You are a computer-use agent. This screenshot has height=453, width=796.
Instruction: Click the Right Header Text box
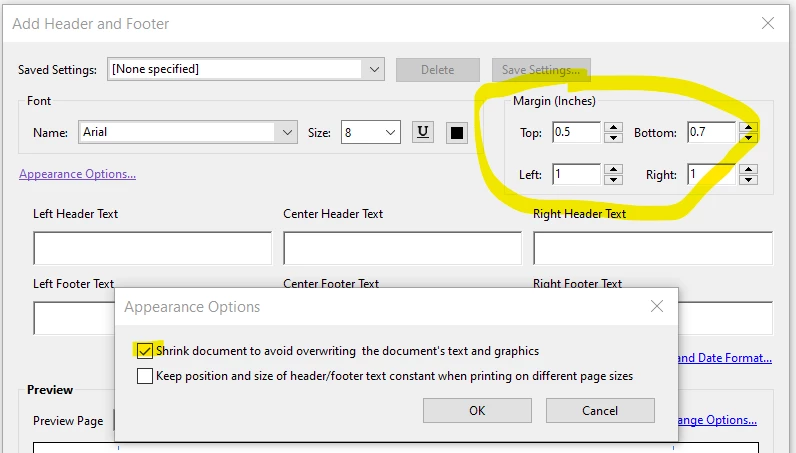point(653,248)
